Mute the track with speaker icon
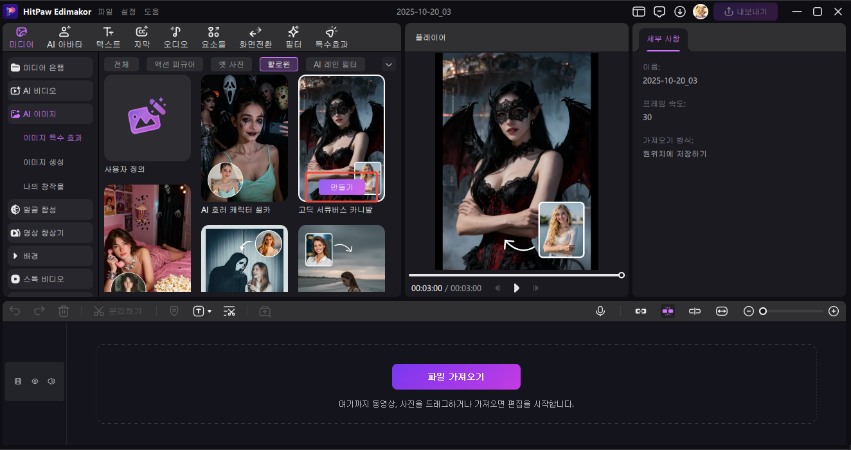 coord(51,381)
